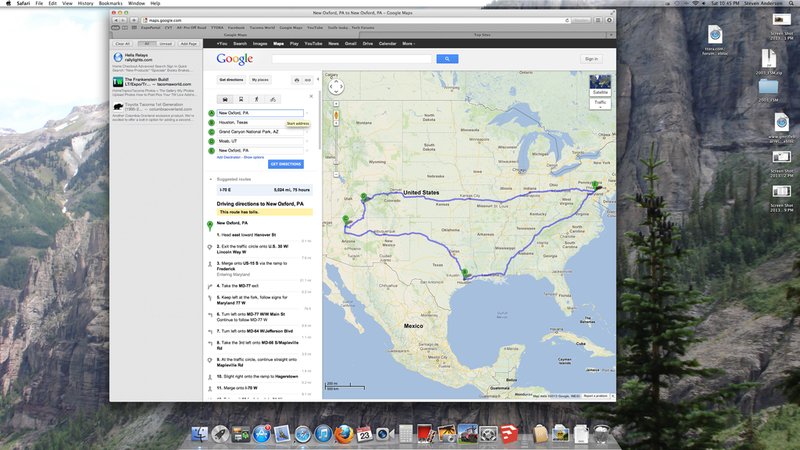Show Unread items in Reading List
800x450 pixels.
165,44
